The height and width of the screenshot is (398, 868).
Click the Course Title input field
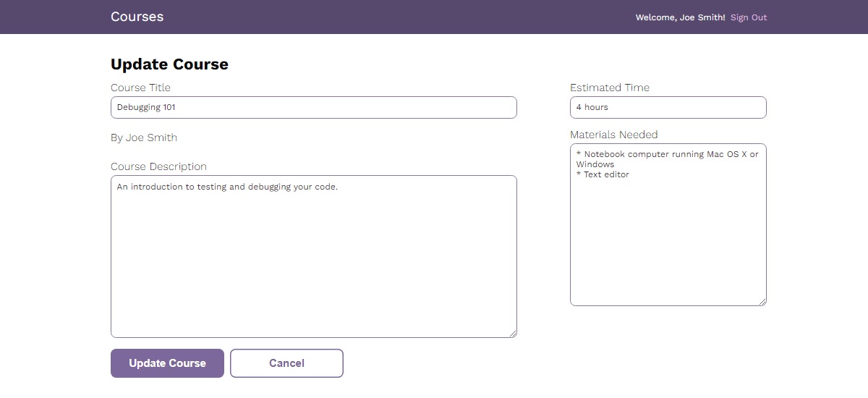(314, 107)
